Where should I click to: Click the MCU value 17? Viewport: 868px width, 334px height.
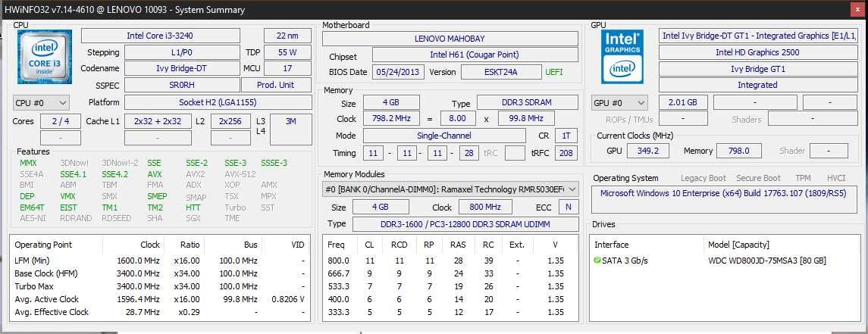[288, 69]
